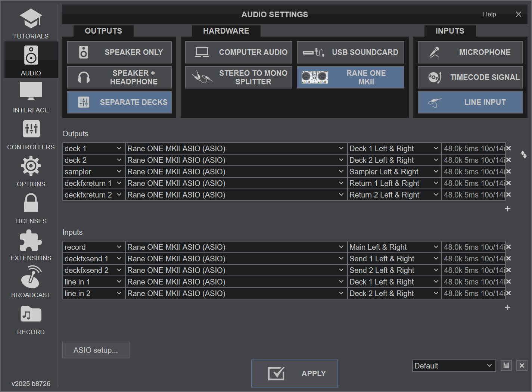This screenshot has height=392, width=532.
Task: Expand the deck 1 output channel dropdown
Action: pos(394,149)
